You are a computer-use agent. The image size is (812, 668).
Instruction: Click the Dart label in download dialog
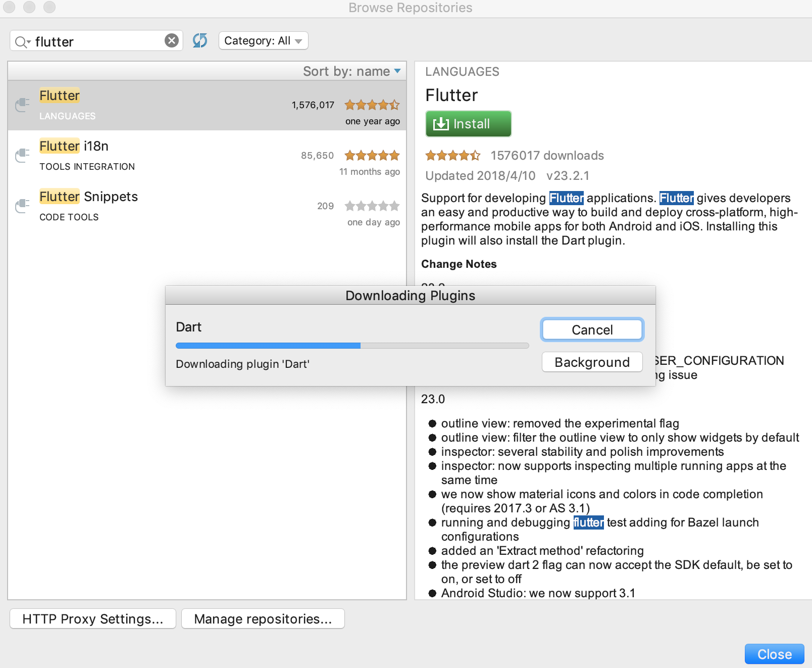tap(188, 327)
